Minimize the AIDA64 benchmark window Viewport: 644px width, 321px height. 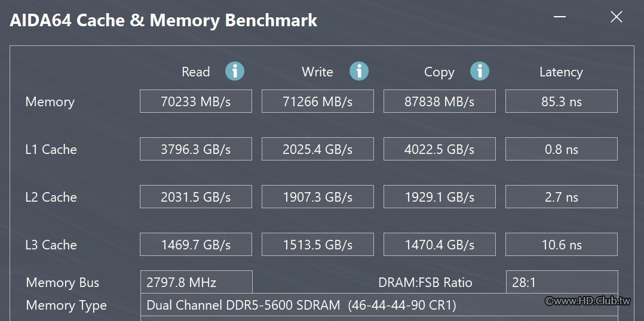tap(559, 17)
